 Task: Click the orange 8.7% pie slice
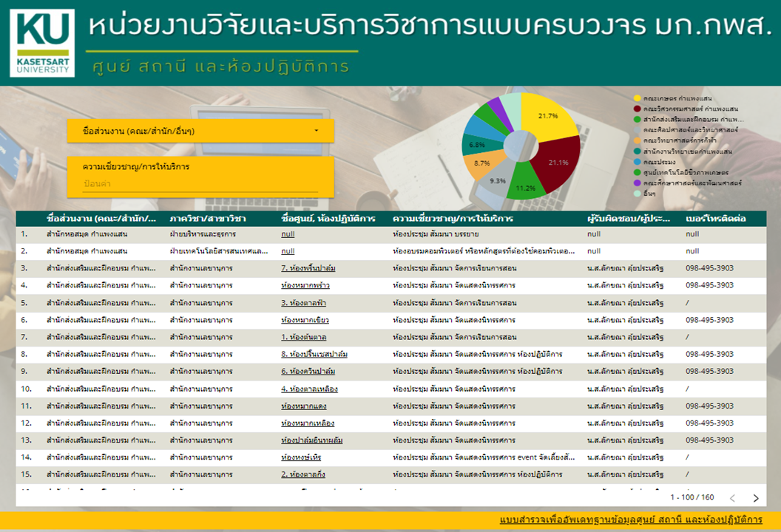click(x=482, y=163)
